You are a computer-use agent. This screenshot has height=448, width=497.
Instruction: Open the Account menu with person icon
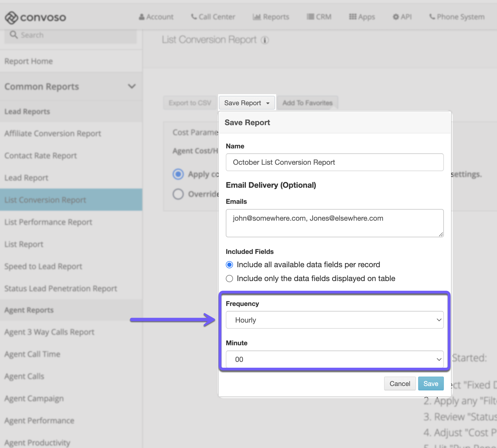point(156,17)
